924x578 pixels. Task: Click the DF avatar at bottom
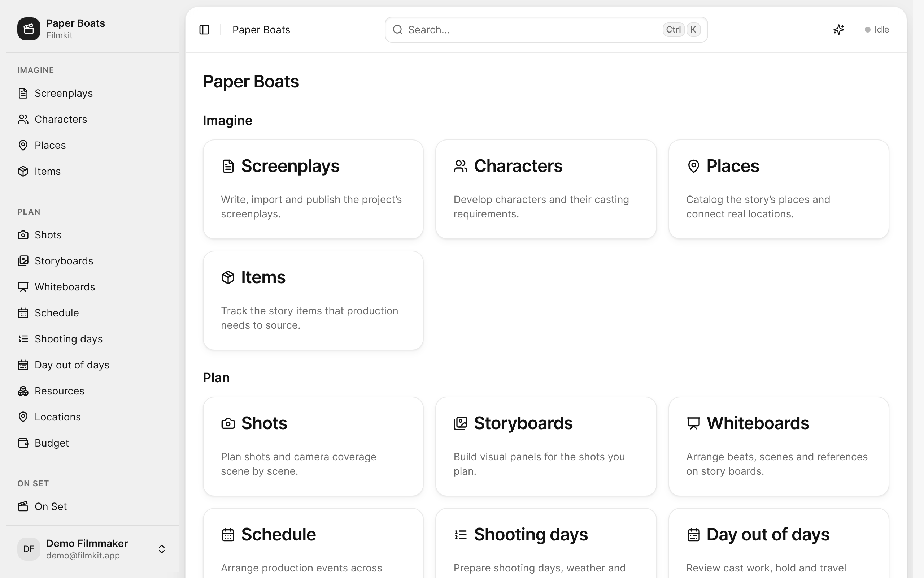coord(29,549)
